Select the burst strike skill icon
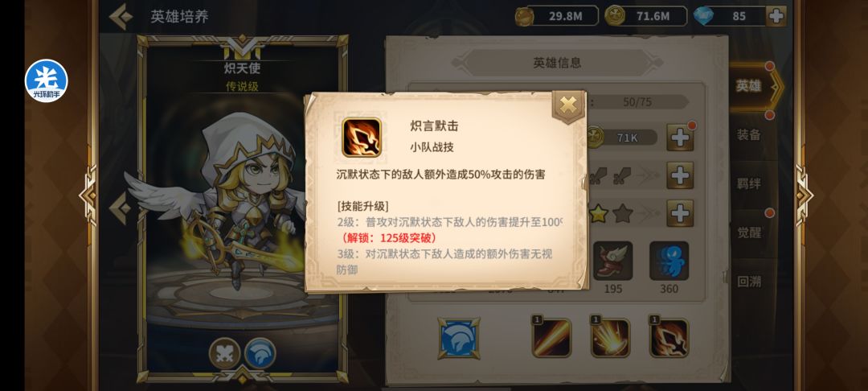The image size is (868, 391). coord(609,337)
